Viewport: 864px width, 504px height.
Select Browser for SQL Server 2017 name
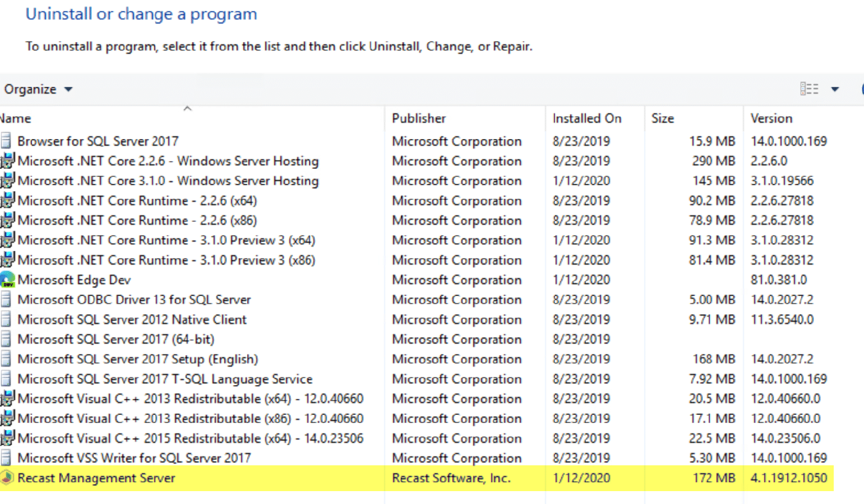pyautogui.click(x=98, y=141)
